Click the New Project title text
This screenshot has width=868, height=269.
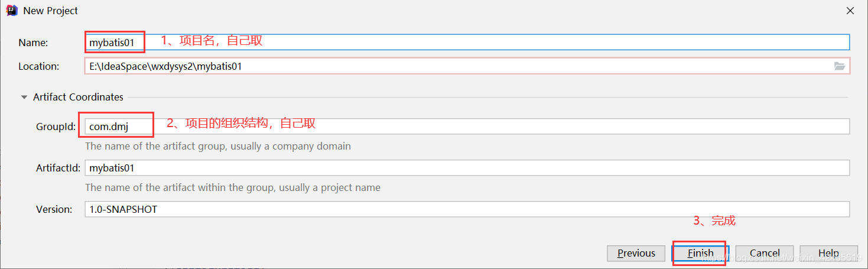51,11
